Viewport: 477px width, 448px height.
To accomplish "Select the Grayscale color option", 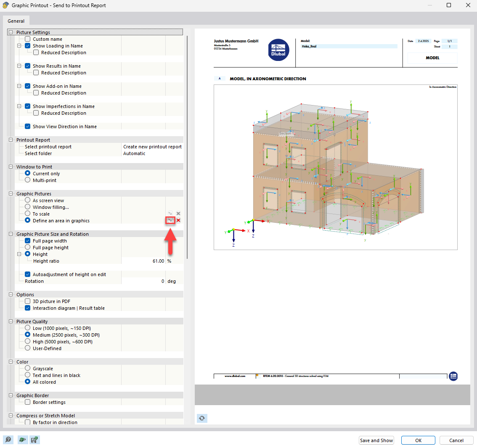I will tap(27, 369).
